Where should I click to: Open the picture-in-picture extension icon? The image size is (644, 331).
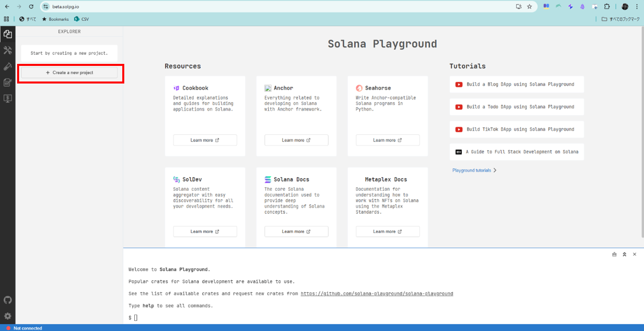click(x=595, y=7)
